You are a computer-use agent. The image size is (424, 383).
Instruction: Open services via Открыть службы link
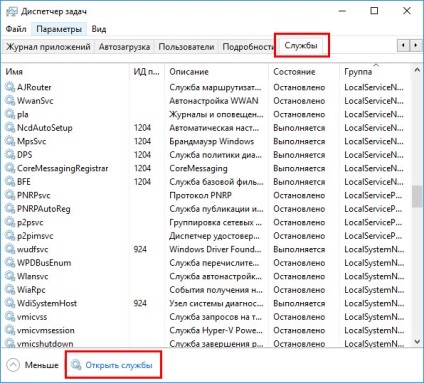click(119, 365)
